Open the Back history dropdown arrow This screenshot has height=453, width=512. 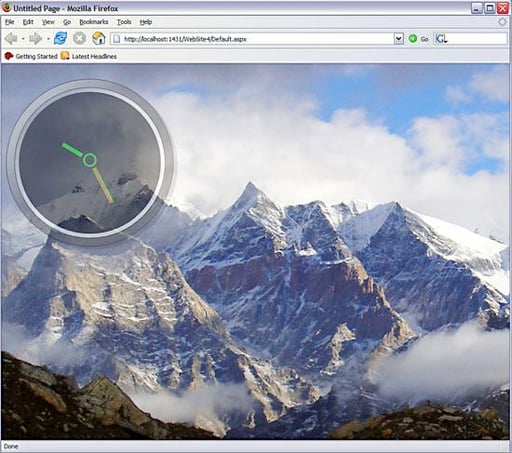click(x=23, y=39)
